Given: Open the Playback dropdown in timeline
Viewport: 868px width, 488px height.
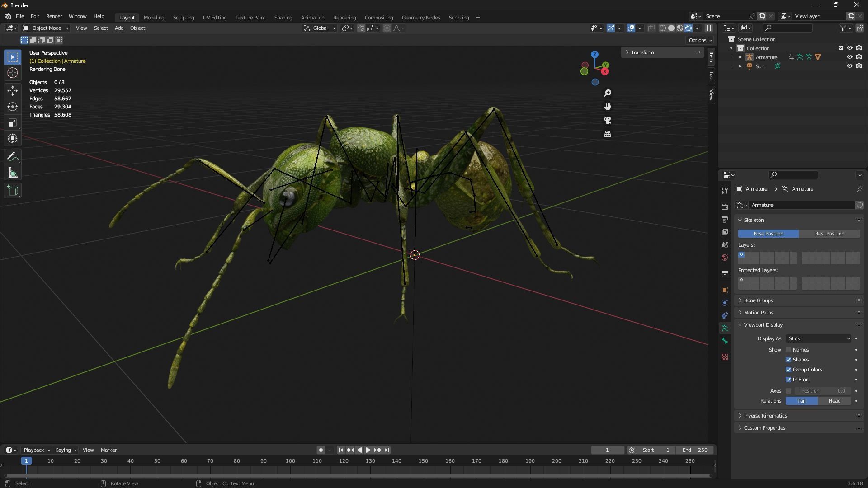Looking at the screenshot, I should (x=37, y=450).
